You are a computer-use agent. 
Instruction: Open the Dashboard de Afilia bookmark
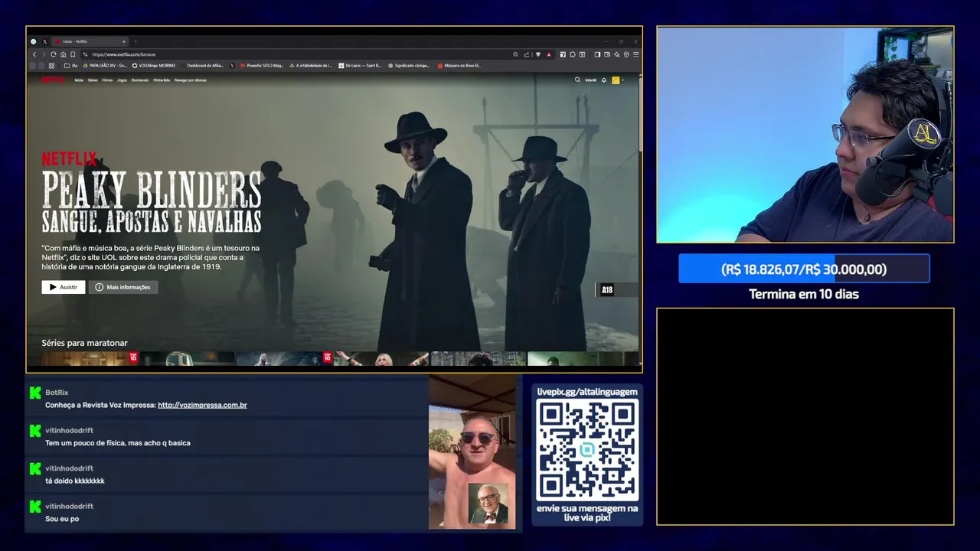coord(204,66)
